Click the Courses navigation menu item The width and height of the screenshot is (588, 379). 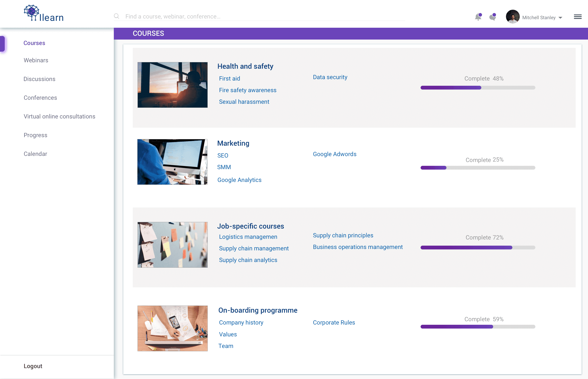pos(34,43)
